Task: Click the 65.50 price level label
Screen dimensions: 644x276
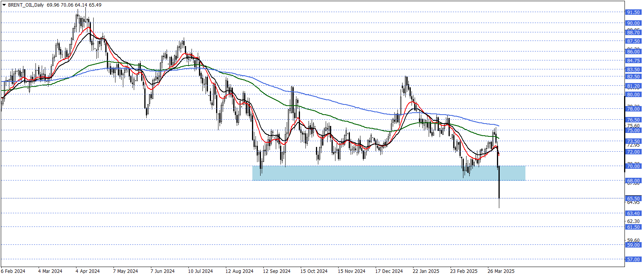Action: click(633, 199)
